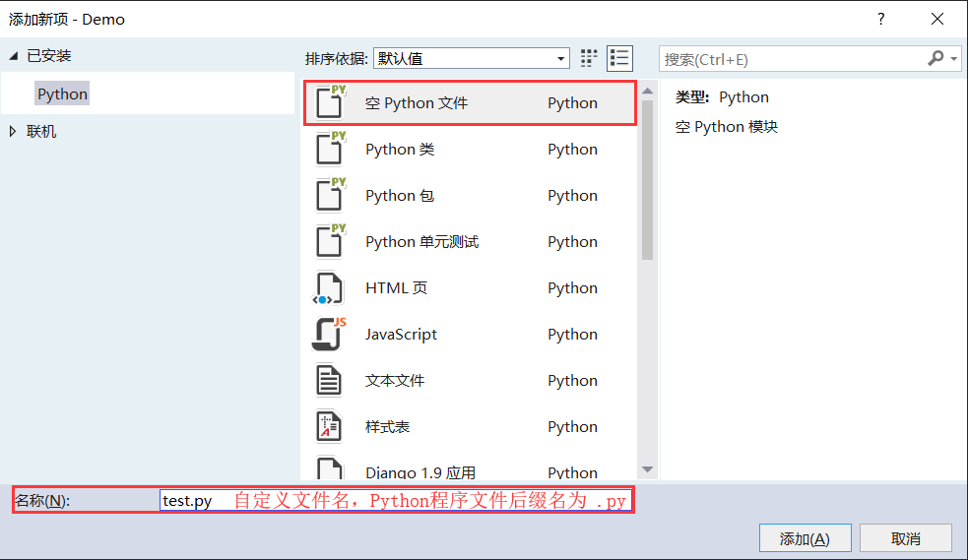Screen dimensions: 968x560
Task: Expand the 联机 tree node
Action: pos(13,131)
